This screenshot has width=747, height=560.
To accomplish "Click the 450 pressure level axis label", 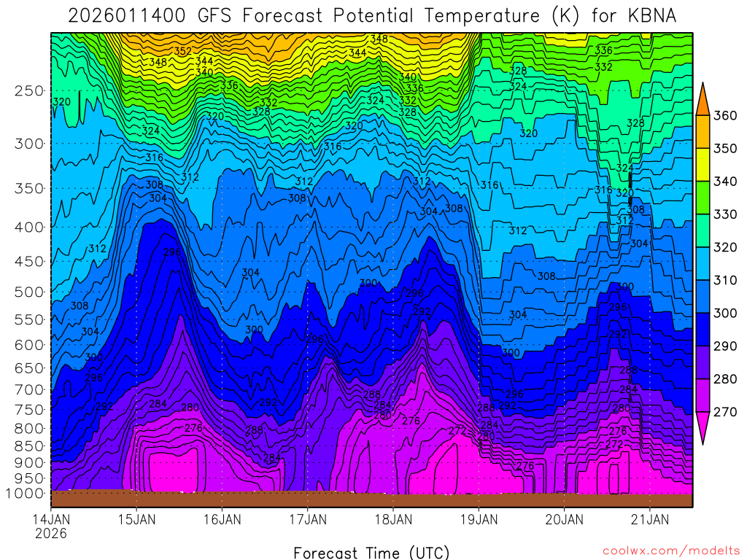I will [29, 262].
